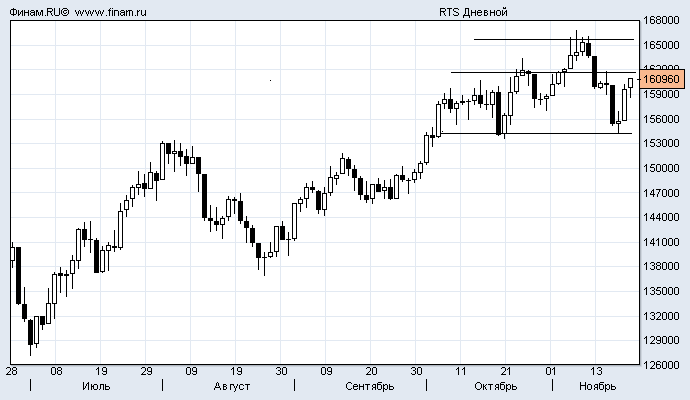Select the 144000 price axis label
Viewport: 690px width, 400px height.
coord(661,217)
